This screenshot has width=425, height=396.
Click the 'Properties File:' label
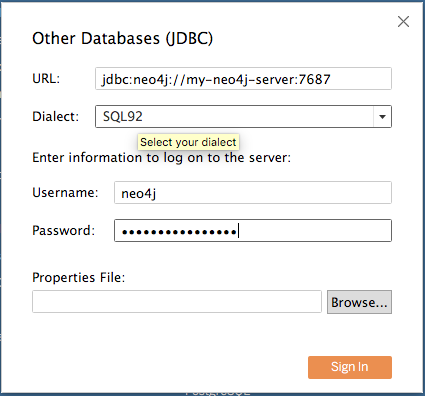click(x=79, y=277)
